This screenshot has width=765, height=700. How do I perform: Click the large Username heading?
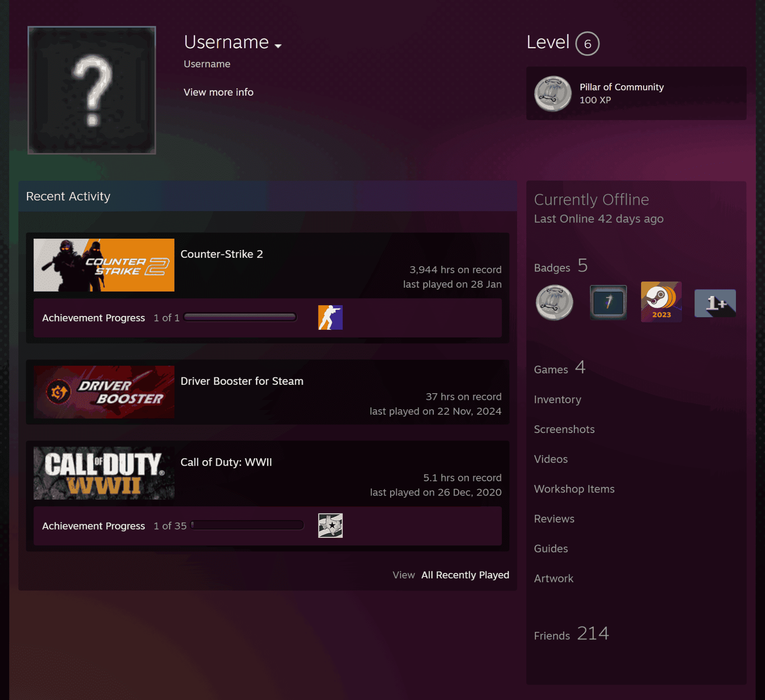[226, 42]
